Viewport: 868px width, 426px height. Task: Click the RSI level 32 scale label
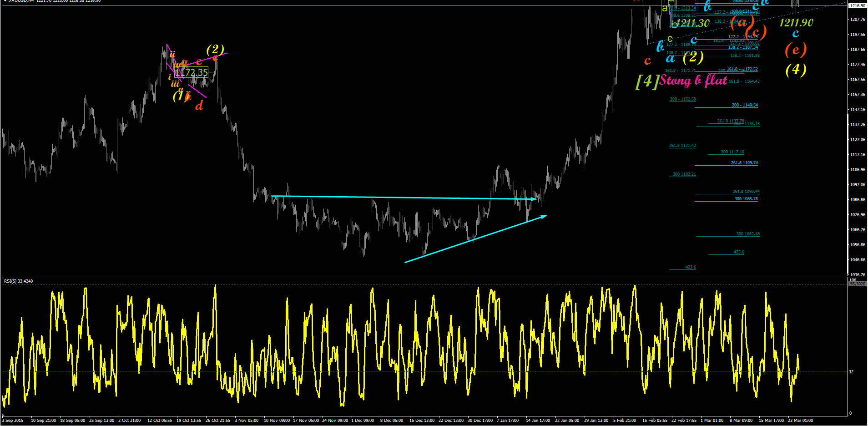tap(851, 372)
